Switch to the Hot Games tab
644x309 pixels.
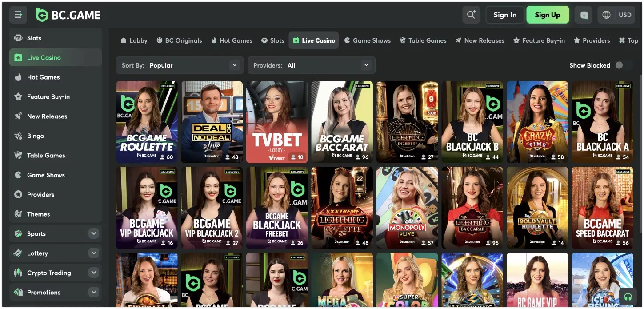coord(232,40)
